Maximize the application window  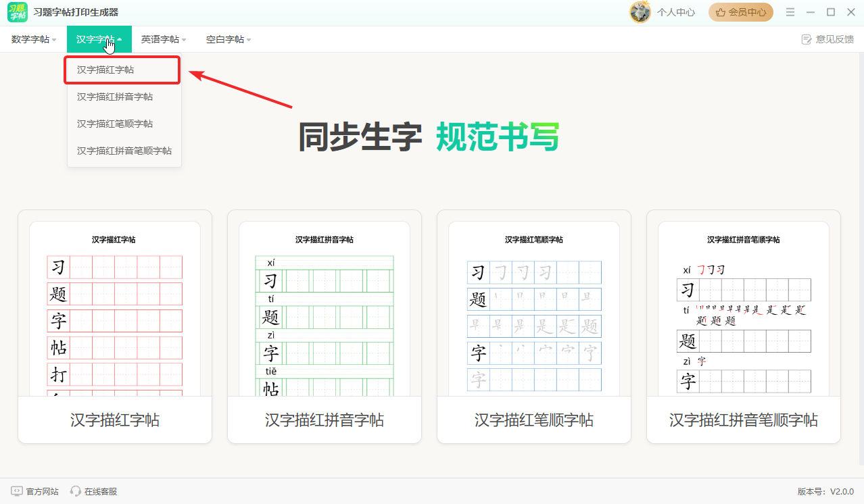tap(831, 12)
